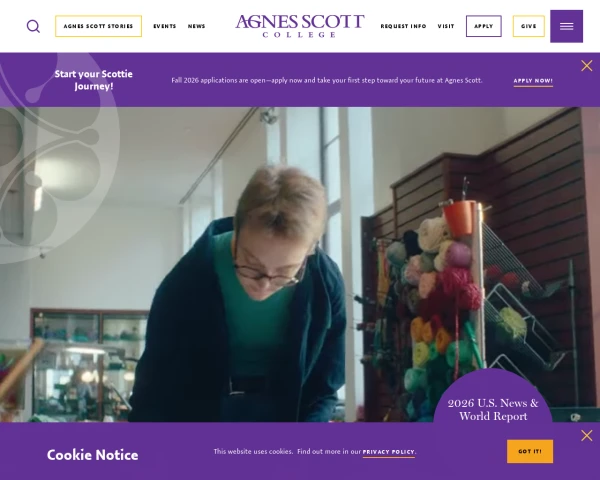
Task: Open the News link
Action: (x=196, y=26)
